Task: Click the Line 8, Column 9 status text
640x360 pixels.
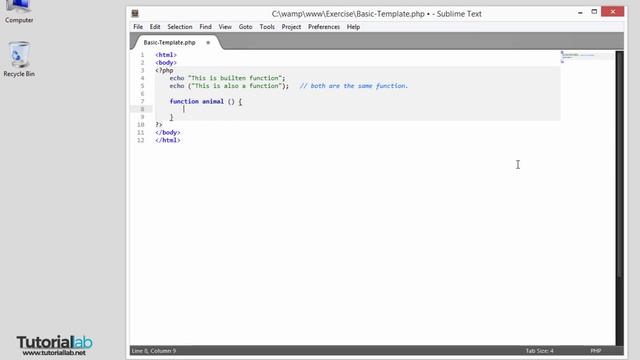Action: [x=153, y=351]
